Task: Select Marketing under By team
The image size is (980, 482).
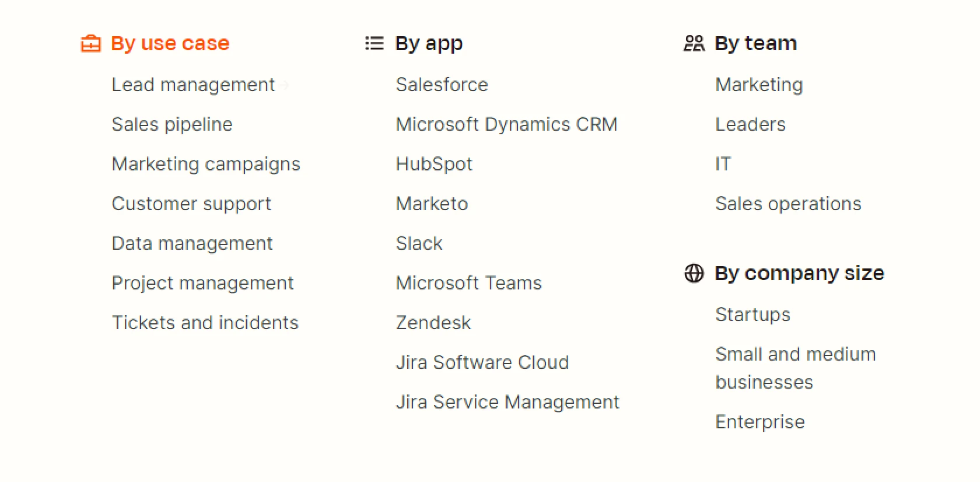Action: (759, 85)
